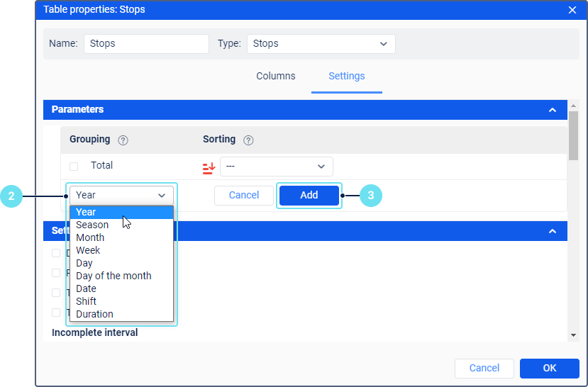Screen dimensions: 588x387
Task: Open the Type dropdown showing Stops
Action: 321,44
